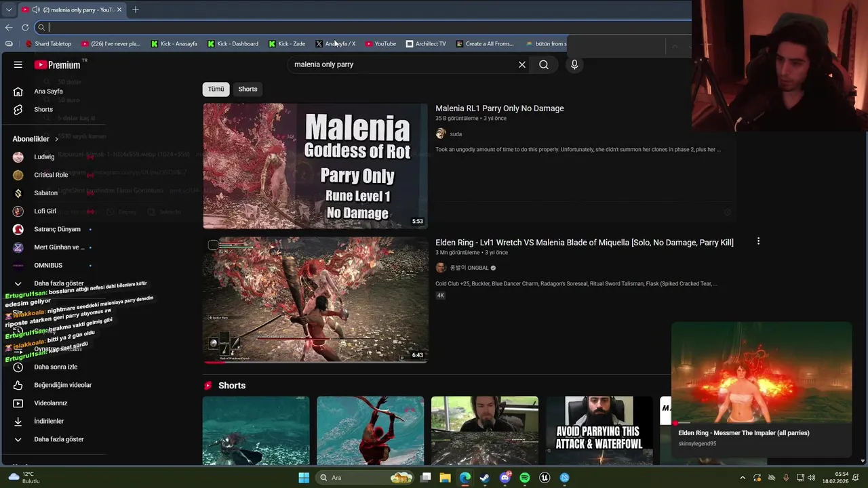This screenshot has width=868, height=488.
Task: Open Archillect TV bookmark
Action: click(x=426, y=43)
